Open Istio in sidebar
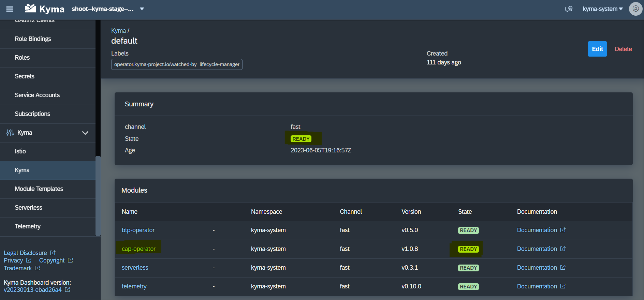The height and width of the screenshot is (300, 644). coord(48,151)
